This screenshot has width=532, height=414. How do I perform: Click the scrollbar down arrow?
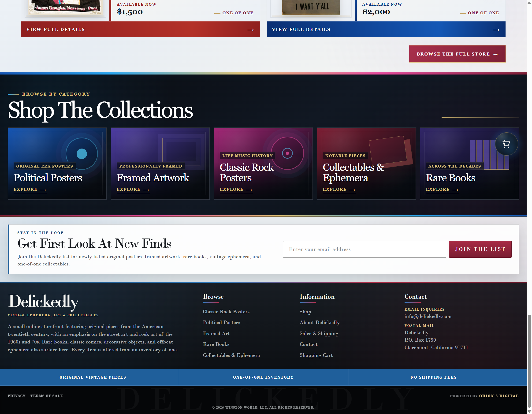529,411
